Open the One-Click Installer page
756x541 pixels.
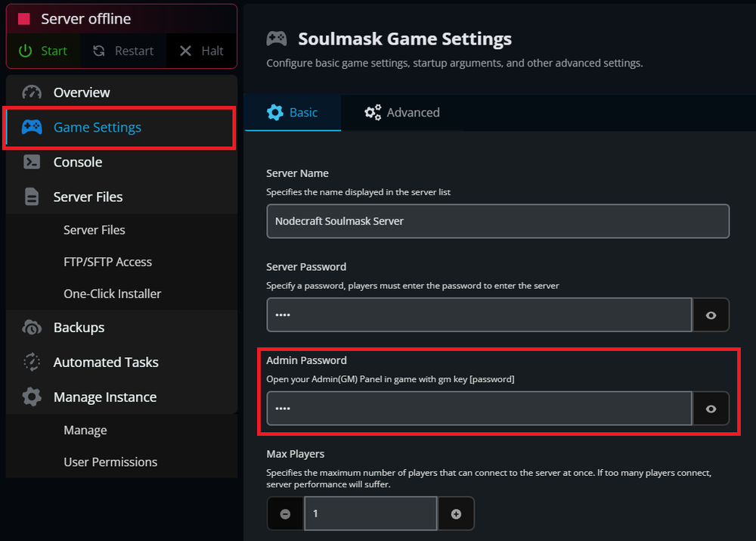[x=112, y=294]
